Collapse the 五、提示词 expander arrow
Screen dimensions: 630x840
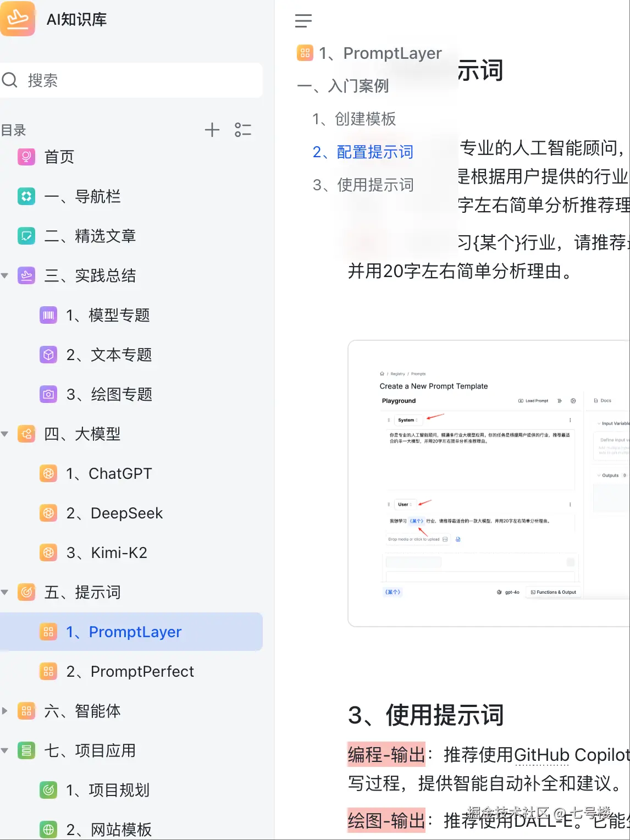(x=5, y=592)
